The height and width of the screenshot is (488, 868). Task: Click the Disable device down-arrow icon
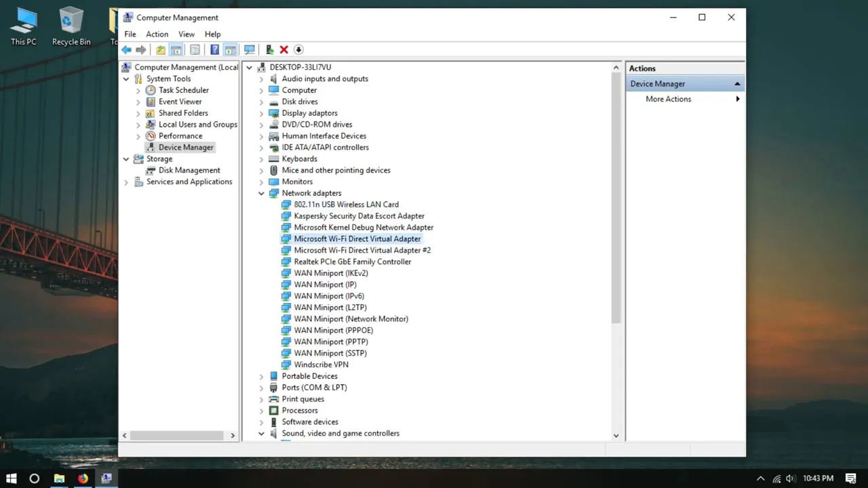(x=298, y=49)
